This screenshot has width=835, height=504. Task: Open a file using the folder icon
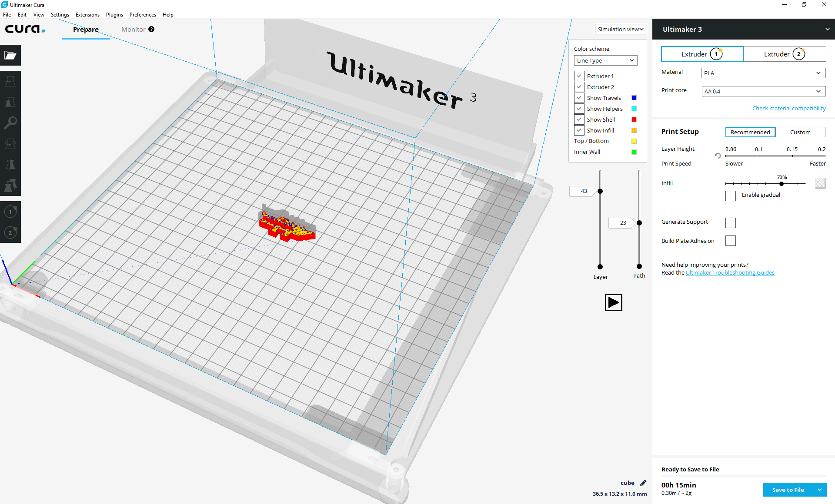point(10,55)
